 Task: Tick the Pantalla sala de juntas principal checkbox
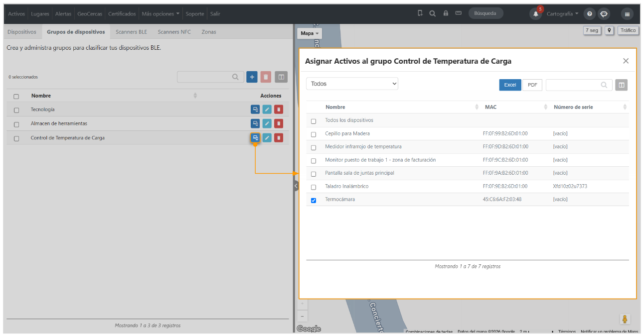click(x=314, y=174)
